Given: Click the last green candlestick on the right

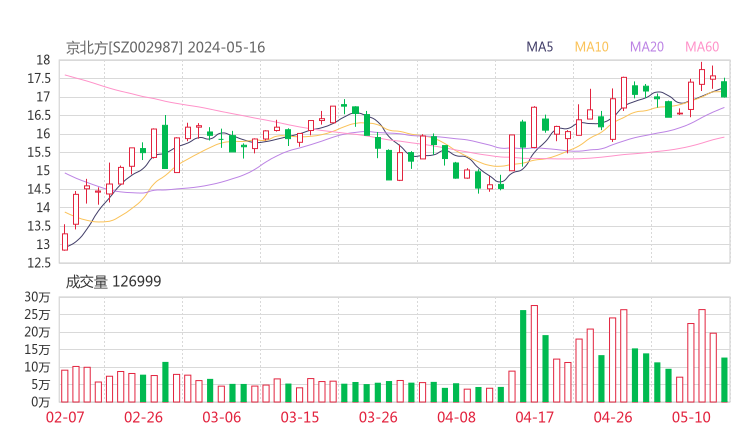Looking at the screenshot, I should point(724,89).
